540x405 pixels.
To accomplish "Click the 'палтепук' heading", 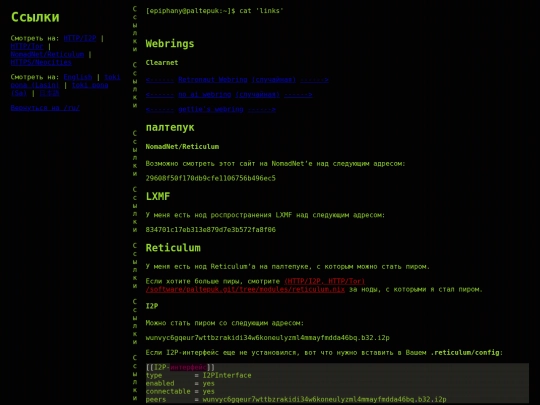I will pyautogui.click(x=170, y=127).
